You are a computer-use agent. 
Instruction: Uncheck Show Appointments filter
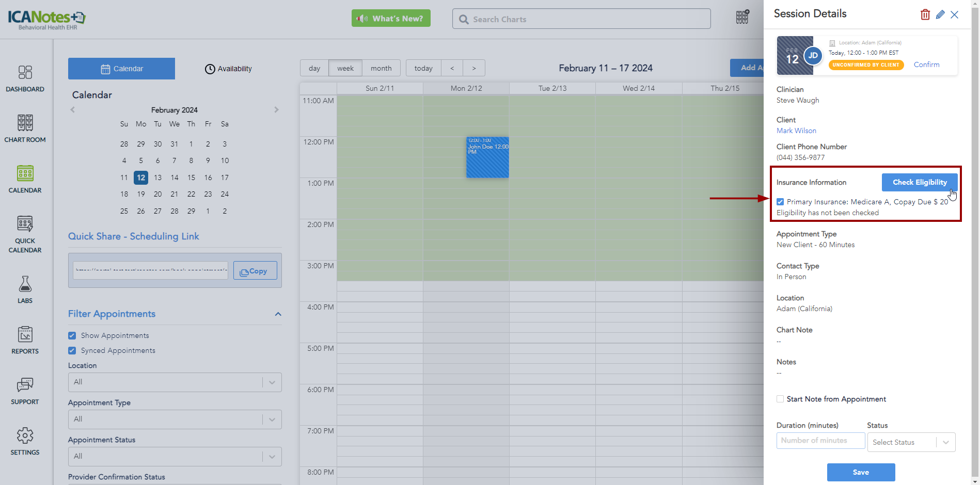click(x=72, y=336)
